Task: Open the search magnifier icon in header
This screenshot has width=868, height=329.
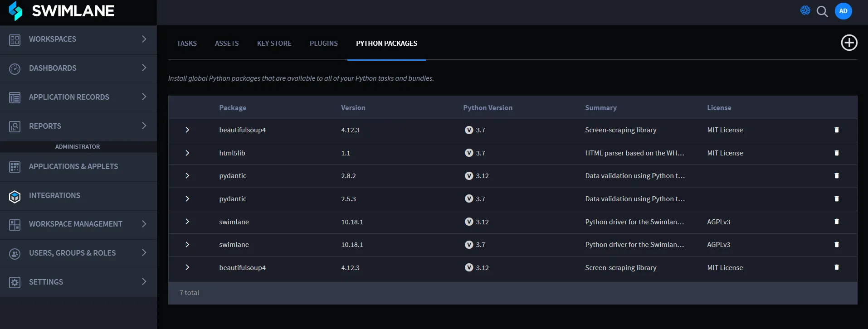Action: [x=822, y=11]
